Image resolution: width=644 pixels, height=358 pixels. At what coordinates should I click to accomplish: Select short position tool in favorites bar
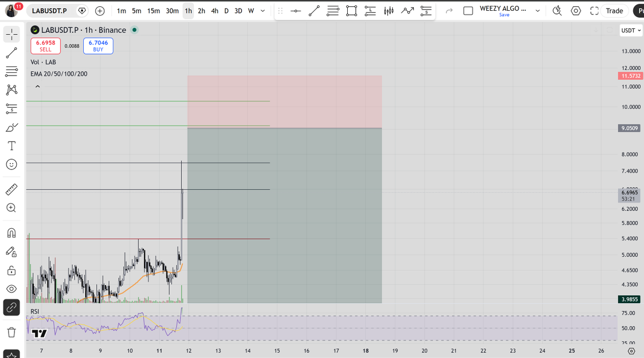pos(426,11)
